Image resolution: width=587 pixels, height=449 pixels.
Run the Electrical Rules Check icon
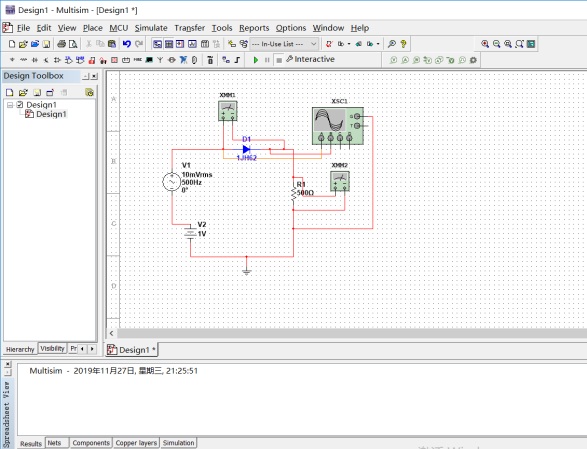pos(329,44)
